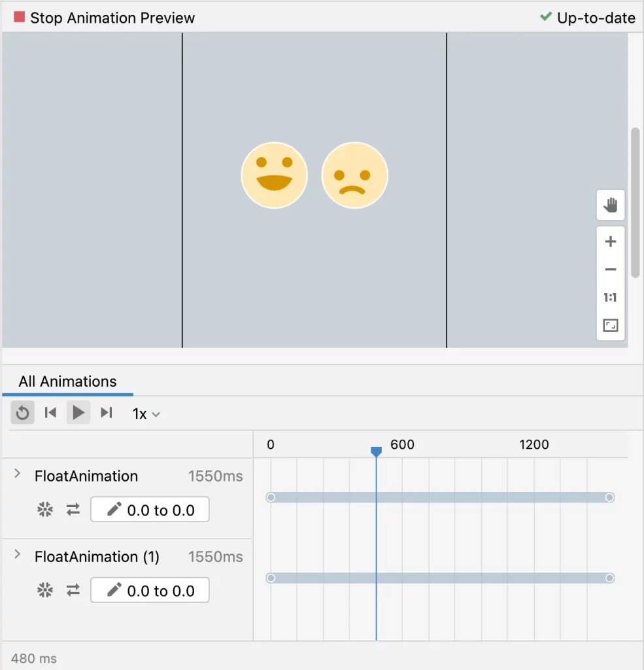Play the animation
644x670 pixels.
[x=78, y=413]
